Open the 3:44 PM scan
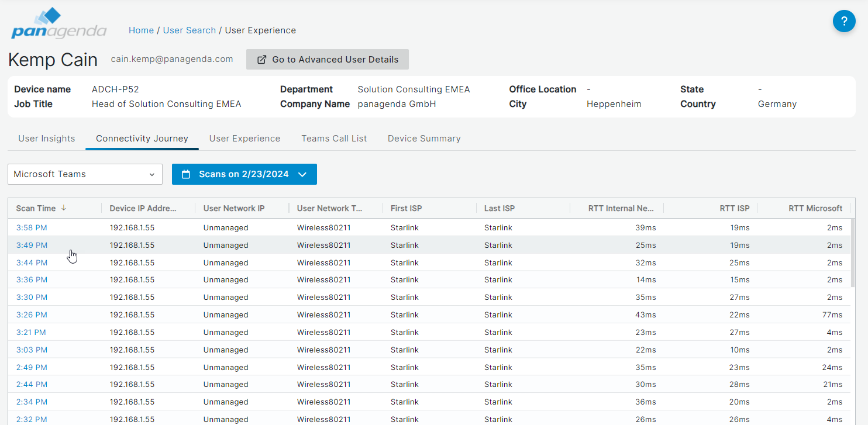This screenshot has height=425, width=868. [32, 262]
